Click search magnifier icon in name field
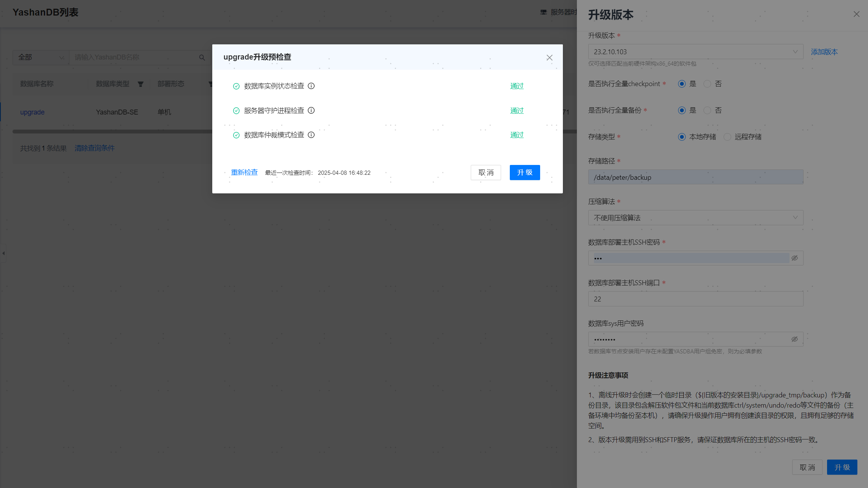 (x=202, y=58)
